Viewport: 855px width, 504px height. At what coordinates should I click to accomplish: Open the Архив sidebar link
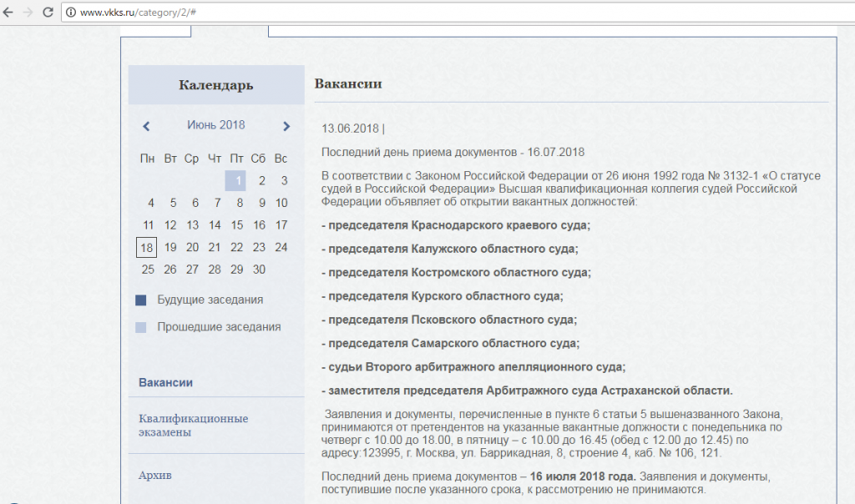(154, 475)
